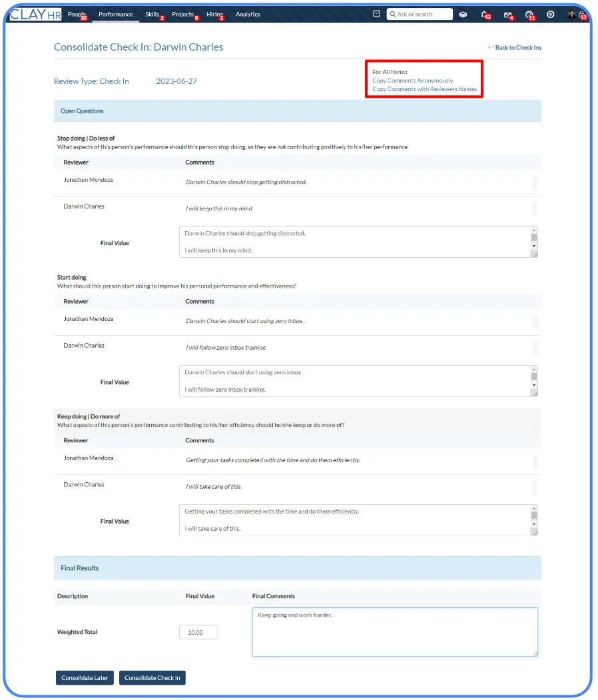Click comment 'Darwin Charles should stop getting distracted.'

pyautogui.click(x=246, y=182)
